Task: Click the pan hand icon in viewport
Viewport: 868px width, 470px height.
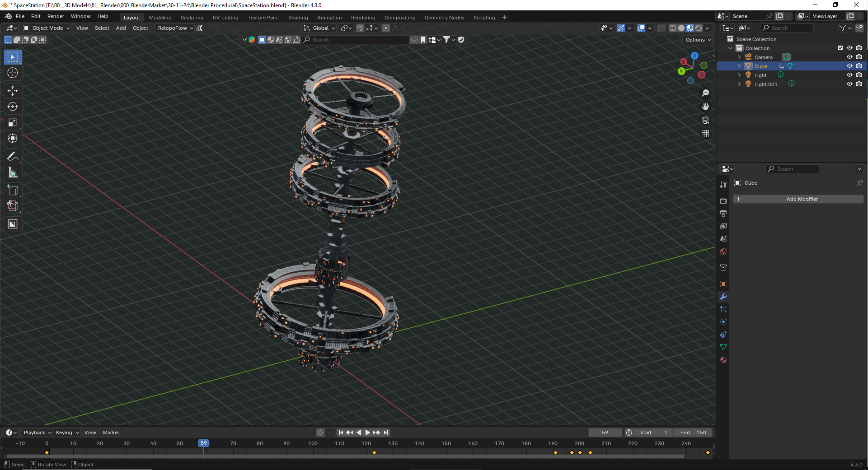Action: pos(705,107)
